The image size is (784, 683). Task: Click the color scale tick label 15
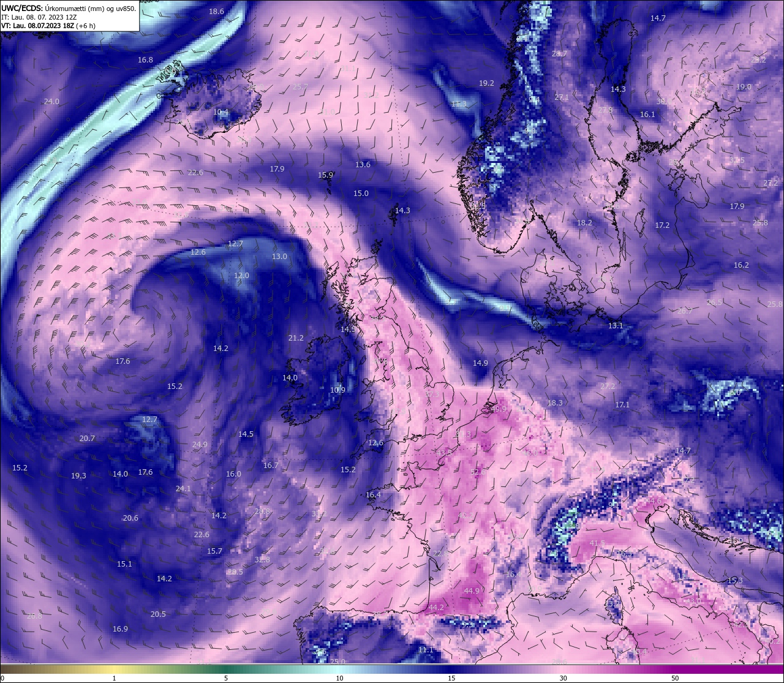click(x=451, y=678)
